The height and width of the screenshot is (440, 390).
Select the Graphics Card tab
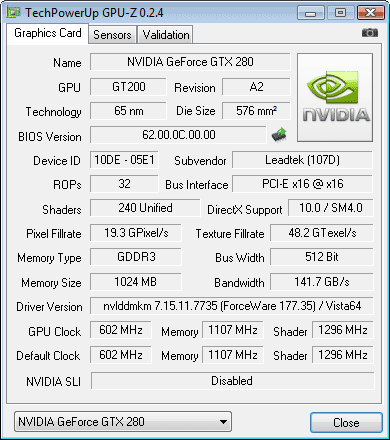pyautogui.click(x=48, y=33)
